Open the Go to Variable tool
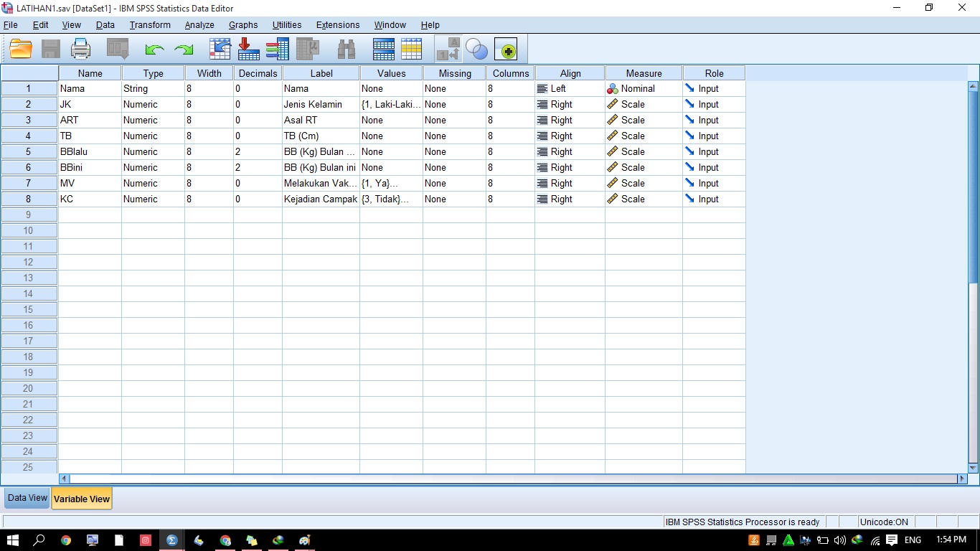Screen dimensions: 980x551 [249, 49]
